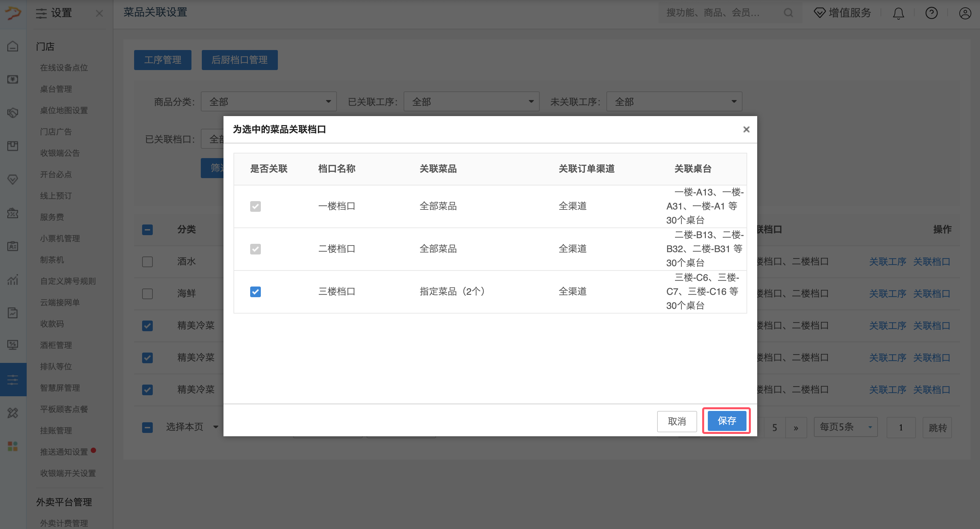
Task: Open the colorful apps grid icon
Action: pos(13,446)
